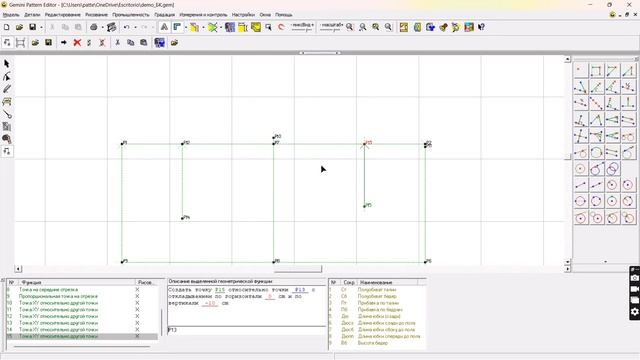Click the screen recorder video icon
640x360 pixels.
[x=635, y=289]
